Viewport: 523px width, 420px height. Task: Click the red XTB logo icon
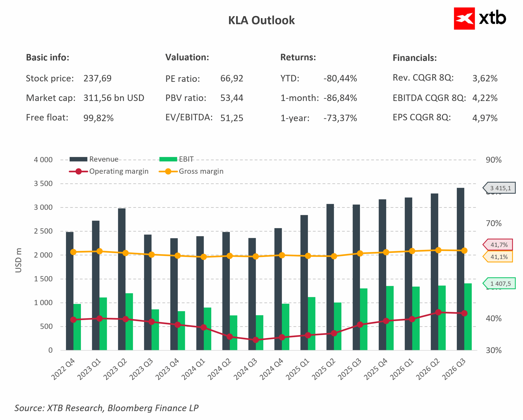pyautogui.click(x=464, y=18)
